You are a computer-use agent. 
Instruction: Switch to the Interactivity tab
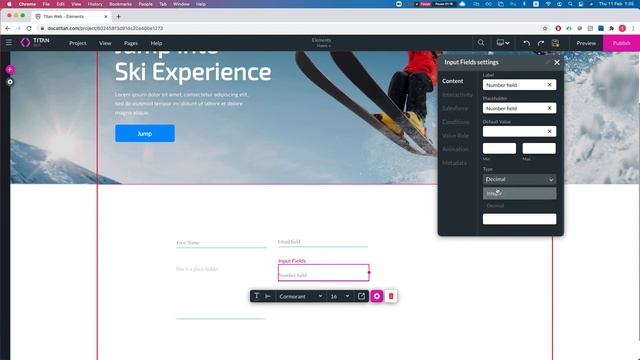(x=457, y=95)
